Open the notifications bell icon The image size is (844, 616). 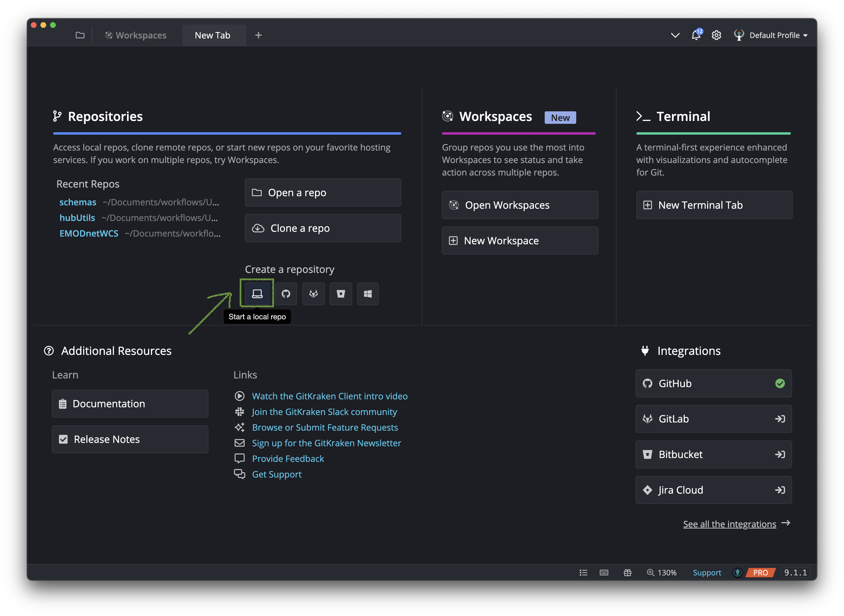pos(696,35)
